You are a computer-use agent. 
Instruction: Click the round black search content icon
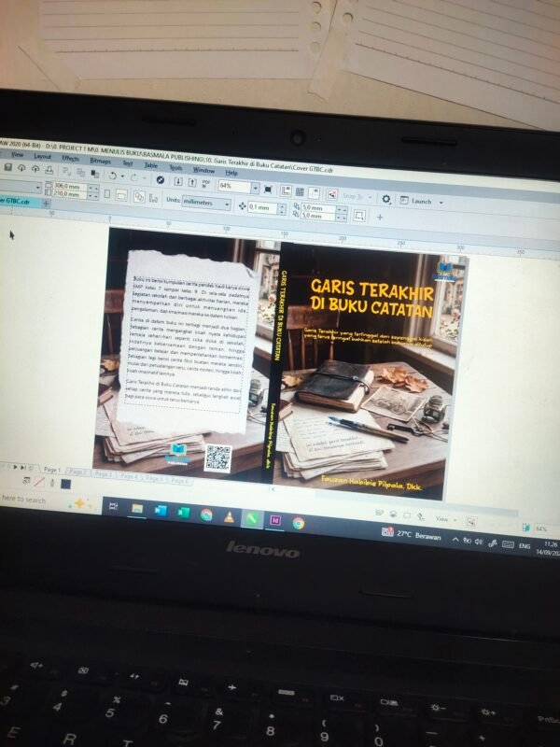click(x=161, y=179)
